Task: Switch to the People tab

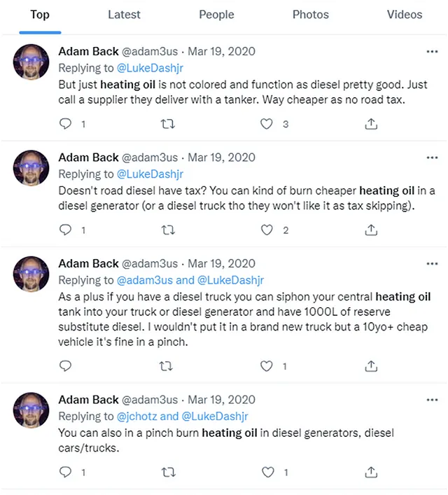Action: [216, 15]
